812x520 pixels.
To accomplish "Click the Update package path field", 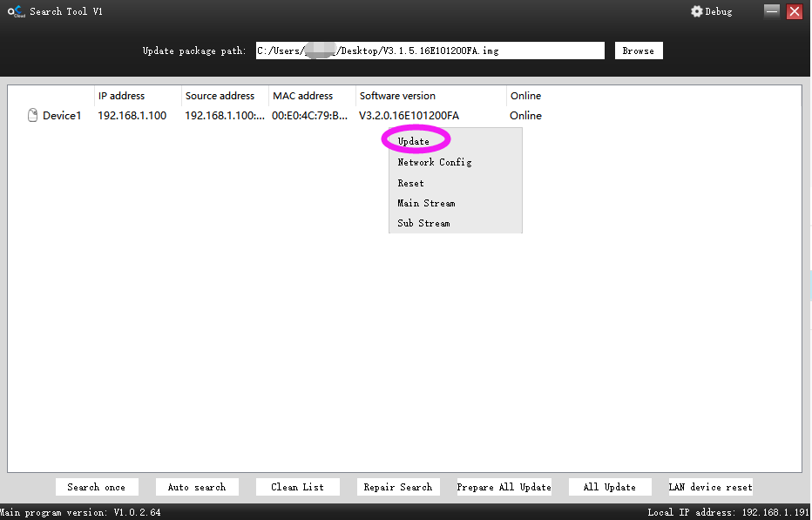I will (x=430, y=51).
